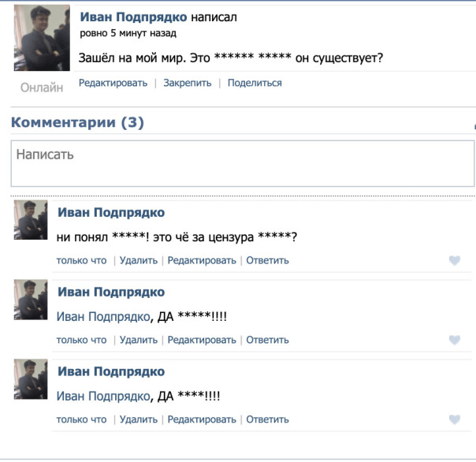Image resolution: width=476 pixels, height=462 pixels.
Task: Reply to the first comment with Ответить
Action: coord(268,260)
